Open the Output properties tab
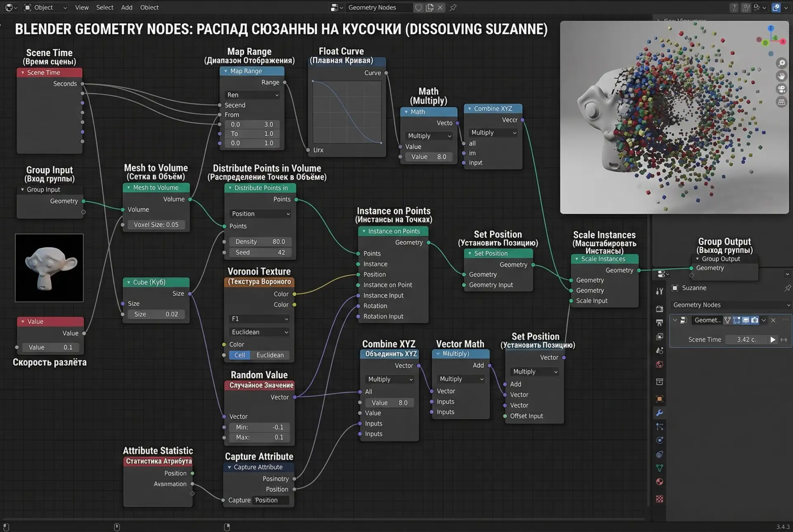This screenshot has height=532, width=793. (660, 323)
